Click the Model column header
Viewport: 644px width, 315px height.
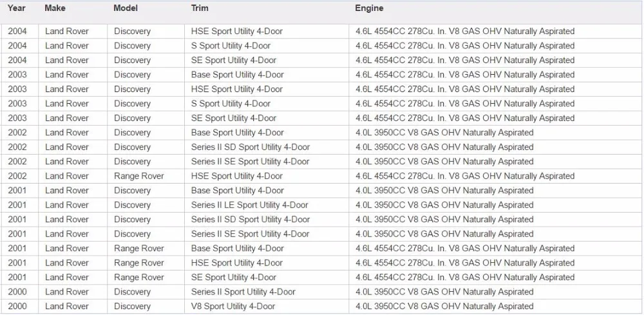coord(126,8)
